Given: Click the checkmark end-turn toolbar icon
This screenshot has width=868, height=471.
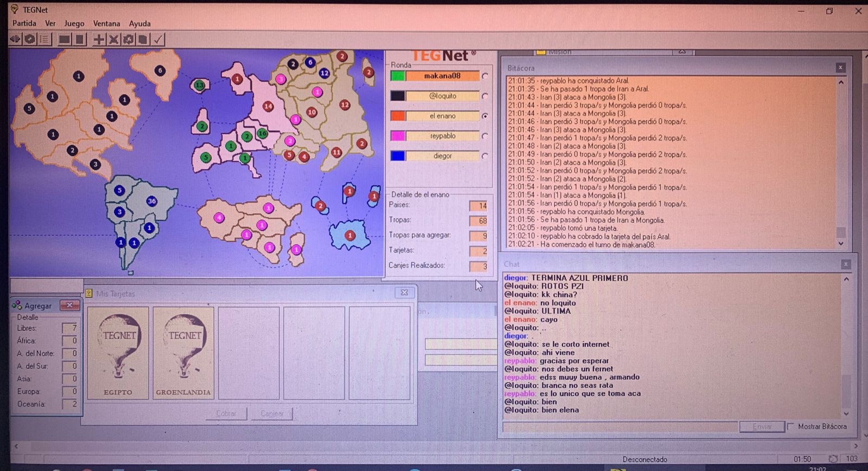Looking at the screenshot, I should 158,40.
